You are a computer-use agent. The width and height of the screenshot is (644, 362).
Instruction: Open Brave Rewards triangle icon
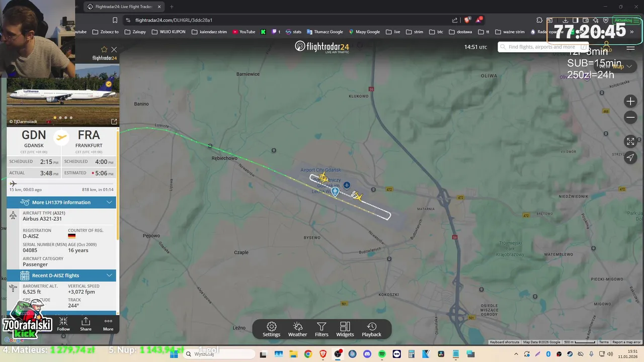point(478,20)
